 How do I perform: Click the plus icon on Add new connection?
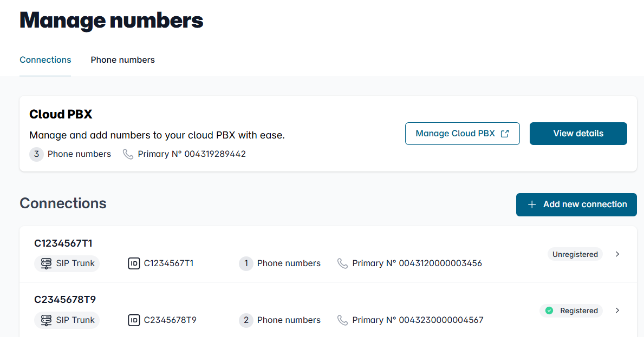tap(532, 204)
